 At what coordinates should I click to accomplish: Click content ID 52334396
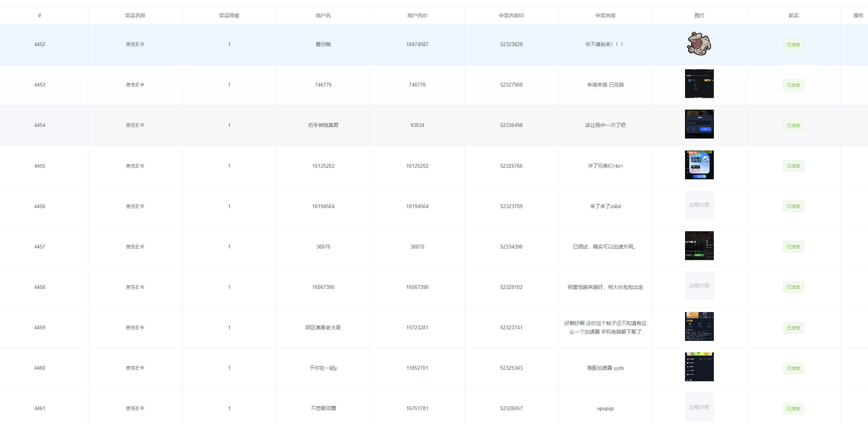(511, 247)
